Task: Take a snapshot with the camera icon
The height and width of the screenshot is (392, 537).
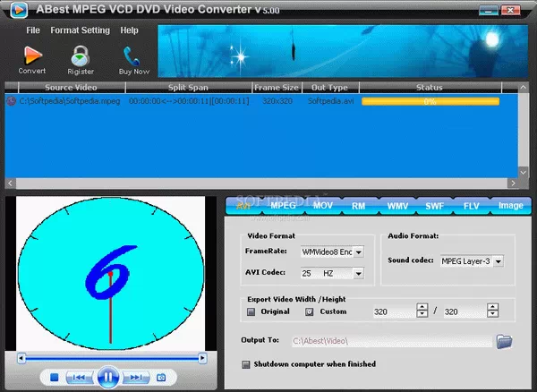Action: (x=161, y=378)
